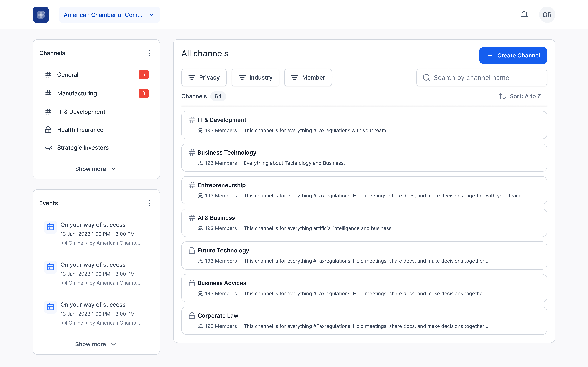Image resolution: width=588 pixels, height=367 pixels.
Task: Focus the search by channel name field
Action: pyautogui.click(x=486, y=78)
